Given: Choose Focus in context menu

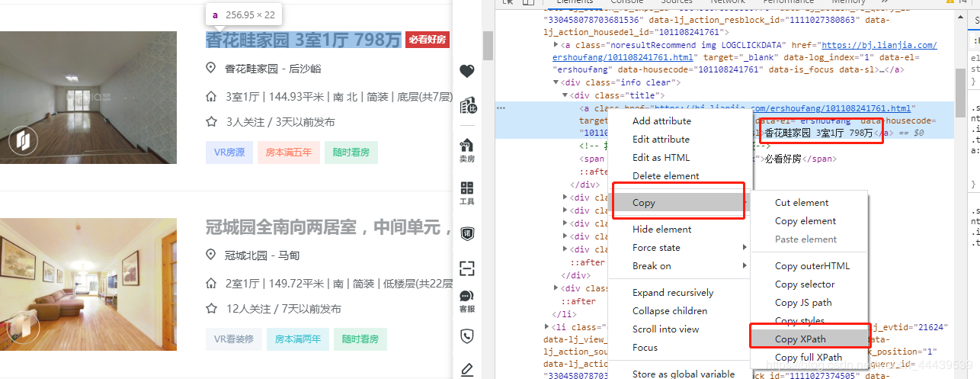Looking at the screenshot, I should tap(645, 347).
